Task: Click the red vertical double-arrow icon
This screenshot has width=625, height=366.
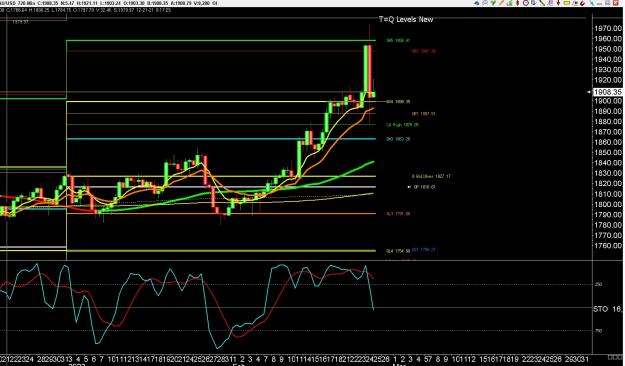Action: coord(517,3)
